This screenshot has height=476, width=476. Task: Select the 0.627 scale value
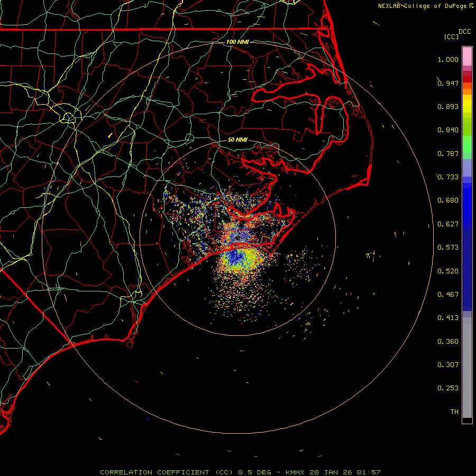coord(448,224)
